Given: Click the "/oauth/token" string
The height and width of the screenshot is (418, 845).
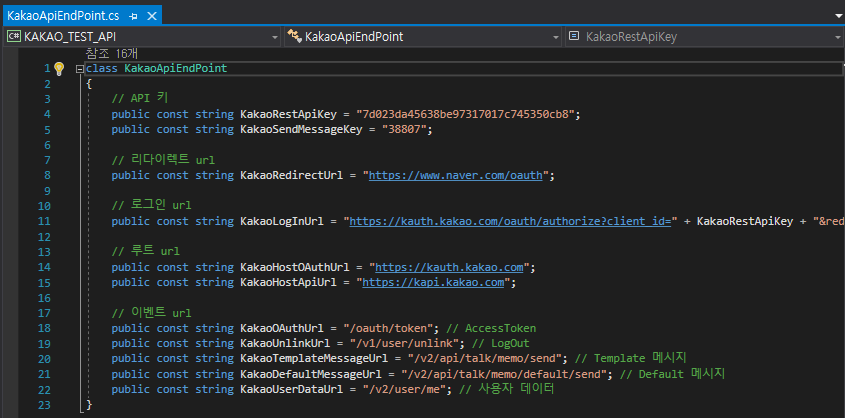Looking at the screenshot, I should tap(387, 328).
